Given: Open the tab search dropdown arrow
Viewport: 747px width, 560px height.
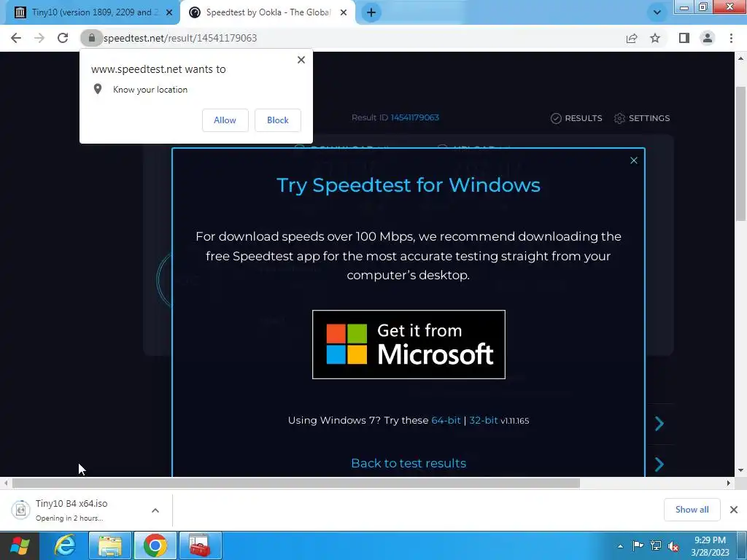Looking at the screenshot, I should tap(657, 12).
